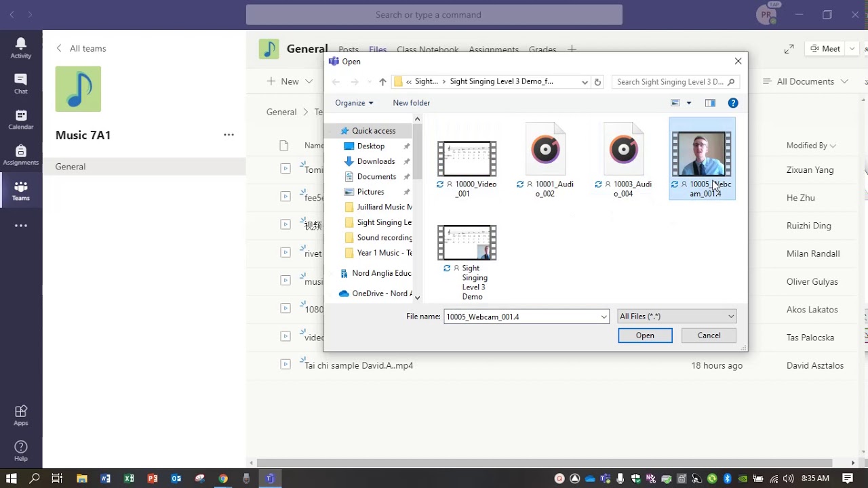Screen dimensions: 868x488
Task: Select 10001_Audio_002 file
Action: point(546,161)
